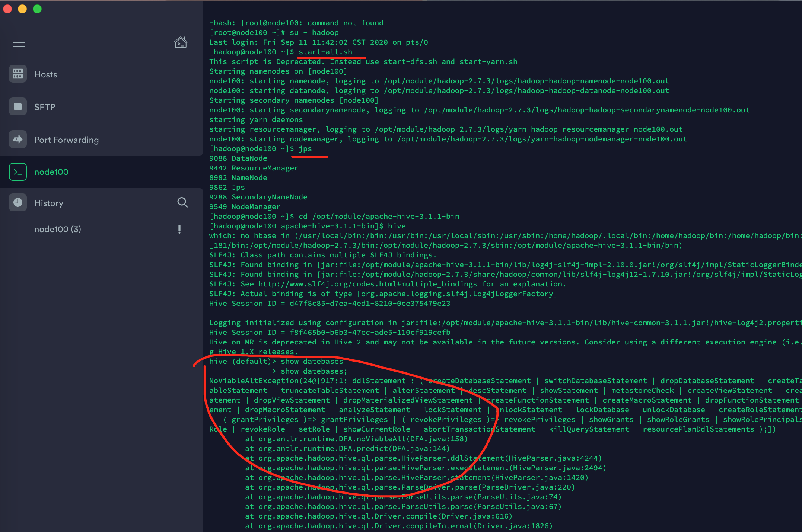Go to Port Forwarding label

(66, 140)
